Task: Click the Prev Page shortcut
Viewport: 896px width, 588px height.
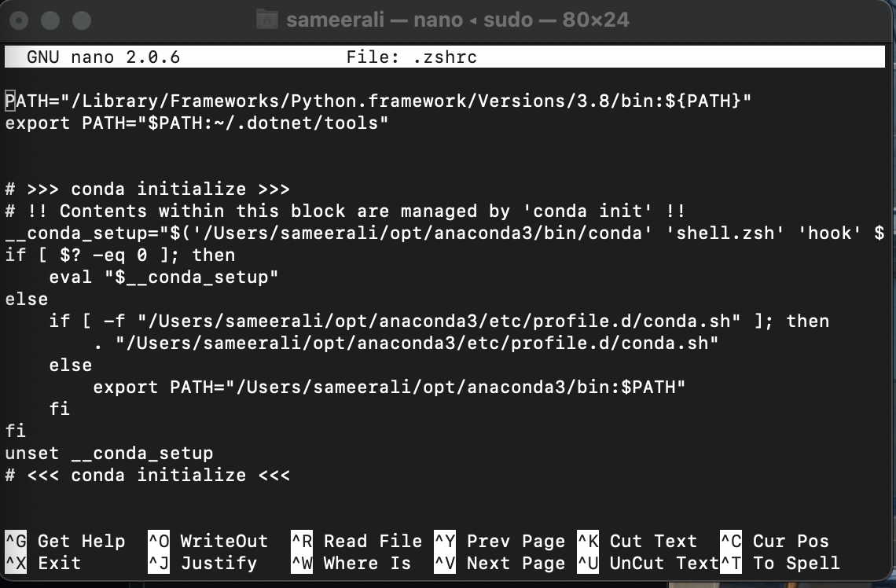Action: click(516, 541)
